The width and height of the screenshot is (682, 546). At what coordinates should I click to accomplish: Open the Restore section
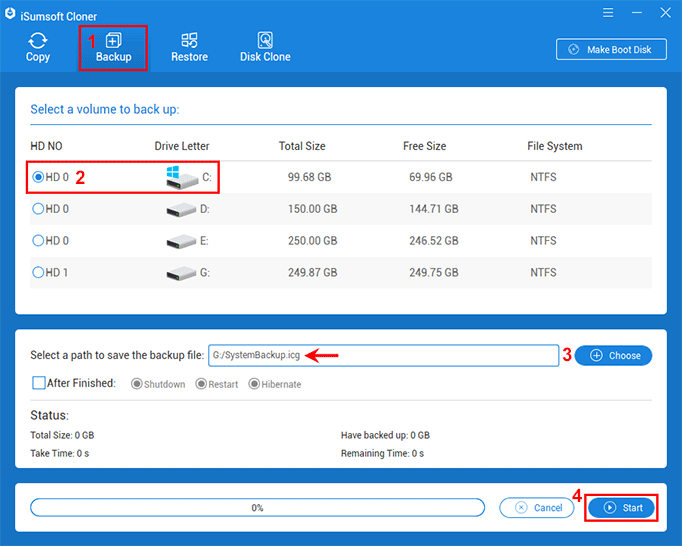point(189,47)
